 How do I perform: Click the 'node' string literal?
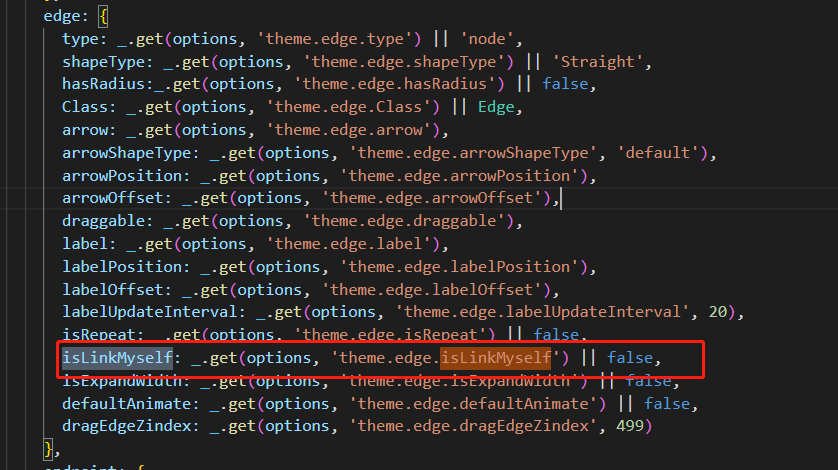pyautogui.click(x=487, y=39)
